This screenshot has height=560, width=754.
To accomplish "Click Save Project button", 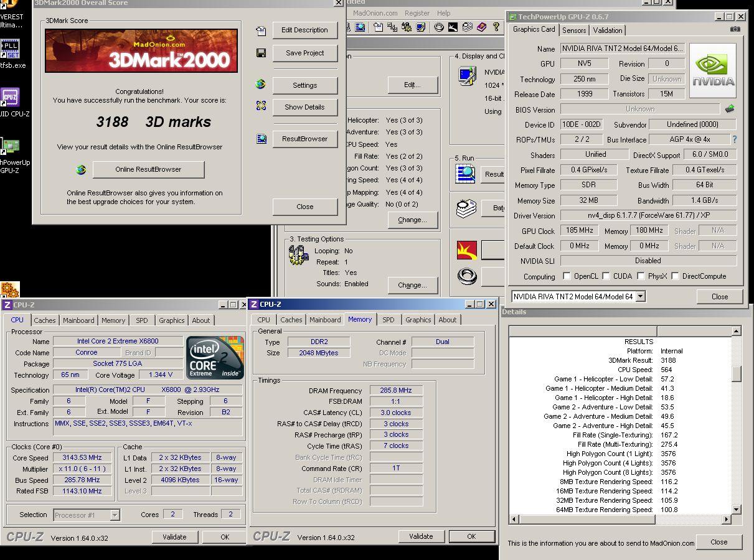I will click(x=304, y=53).
